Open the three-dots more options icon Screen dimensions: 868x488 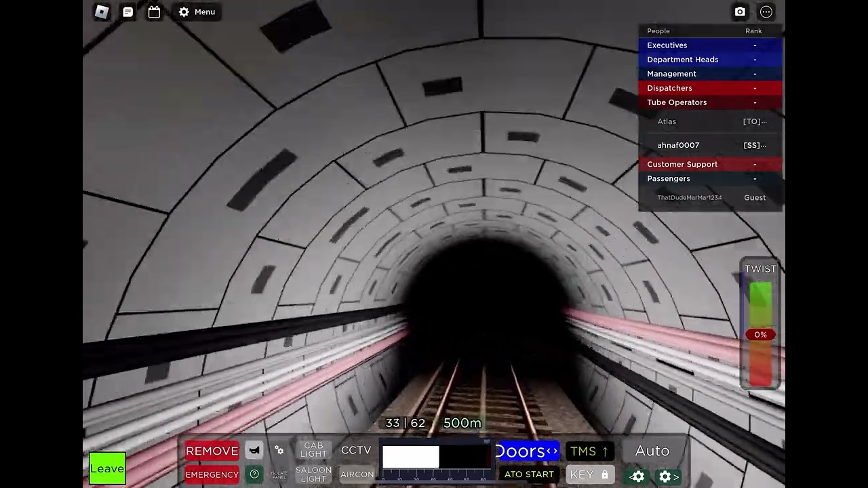tap(766, 12)
